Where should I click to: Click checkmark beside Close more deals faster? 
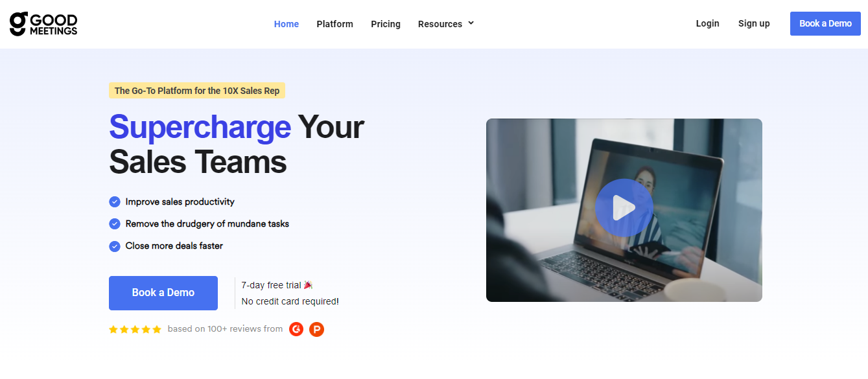point(115,246)
